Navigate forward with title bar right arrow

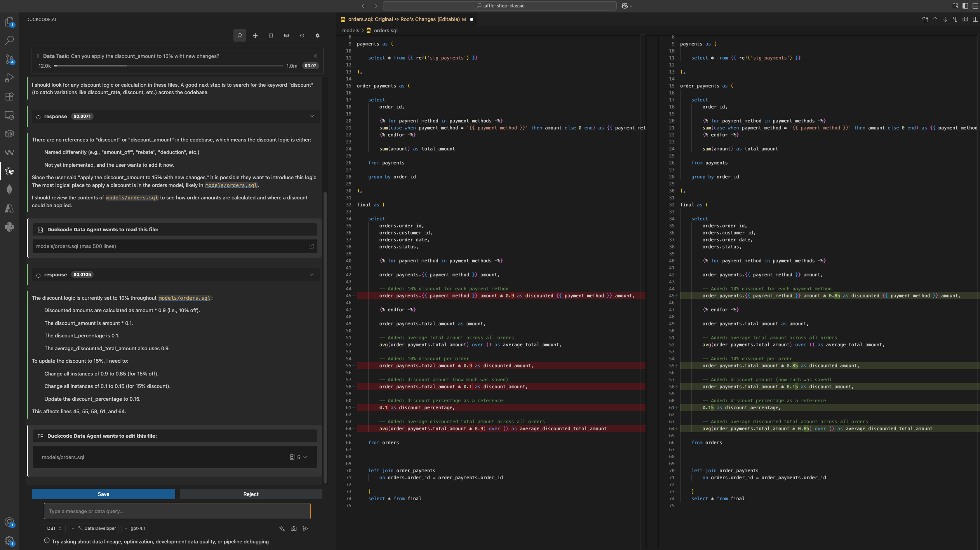374,6
